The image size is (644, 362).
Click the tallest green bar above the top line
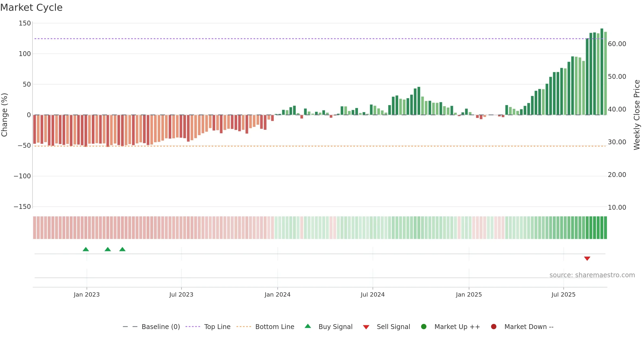click(602, 72)
